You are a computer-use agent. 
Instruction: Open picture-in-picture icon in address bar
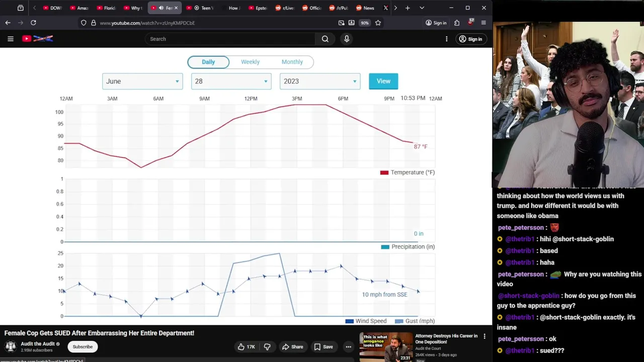(x=341, y=23)
